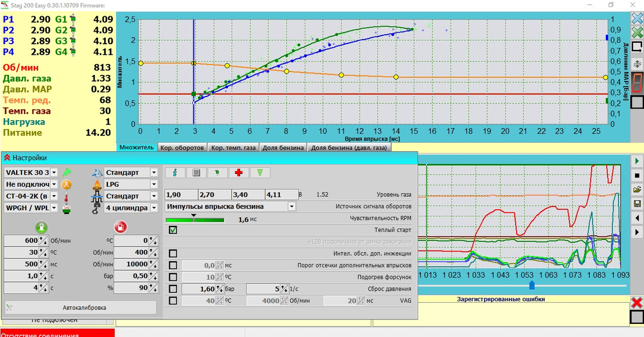Click the orange lambda probe icon

(66, 184)
